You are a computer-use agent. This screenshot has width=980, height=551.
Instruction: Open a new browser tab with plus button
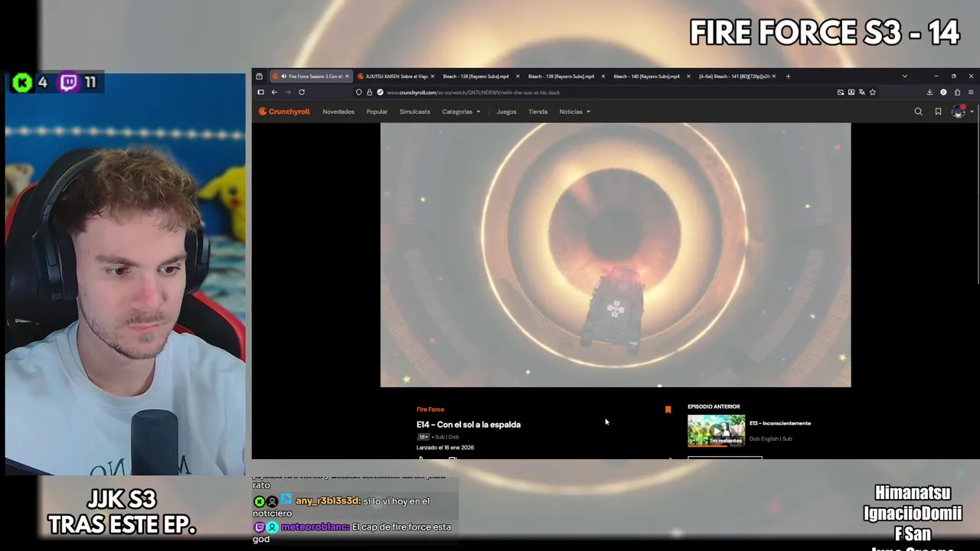click(x=788, y=76)
